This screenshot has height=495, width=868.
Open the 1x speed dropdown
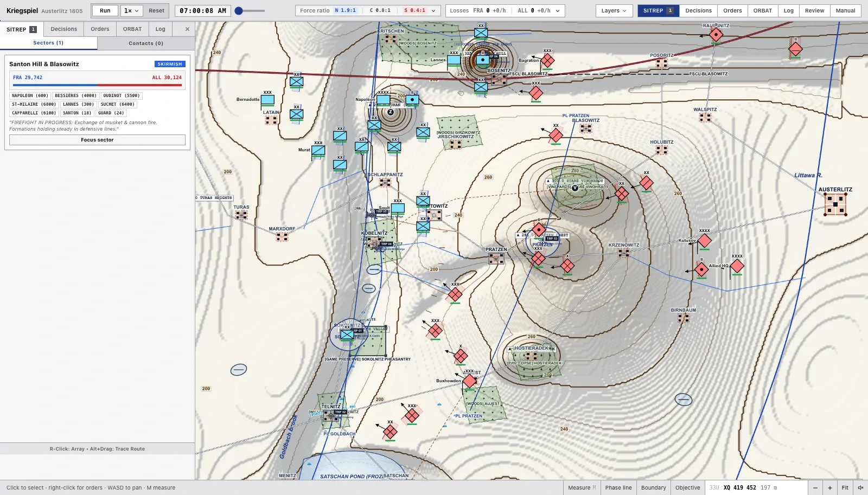pyautogui.click(x=131, y=11)
